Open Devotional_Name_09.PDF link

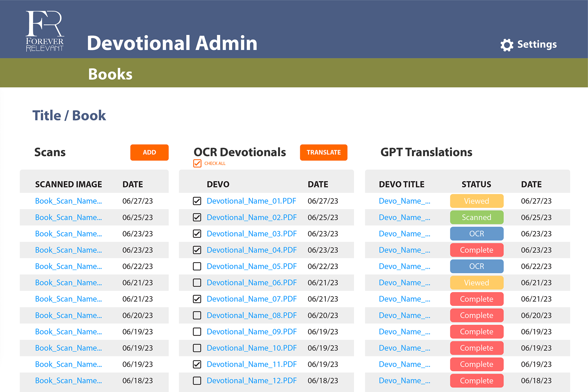point(251,332)
